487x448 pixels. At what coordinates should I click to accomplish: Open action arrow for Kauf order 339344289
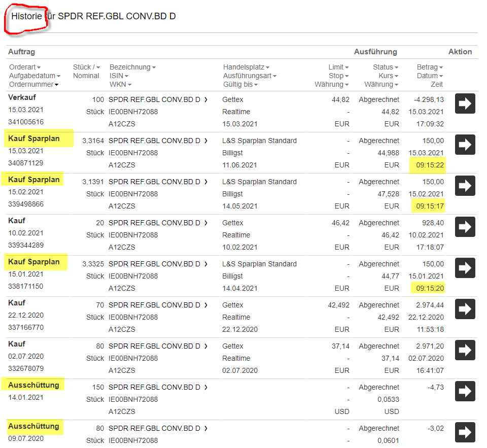click(x=465, y=227)
